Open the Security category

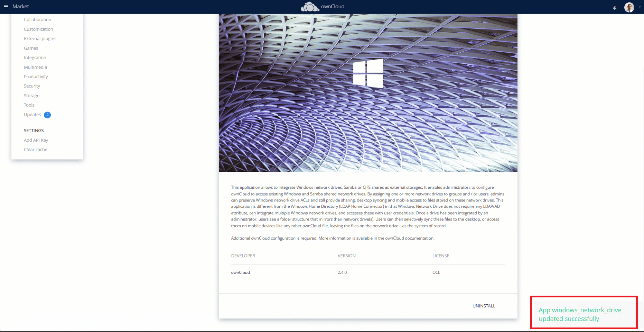(x=32, y=86)
